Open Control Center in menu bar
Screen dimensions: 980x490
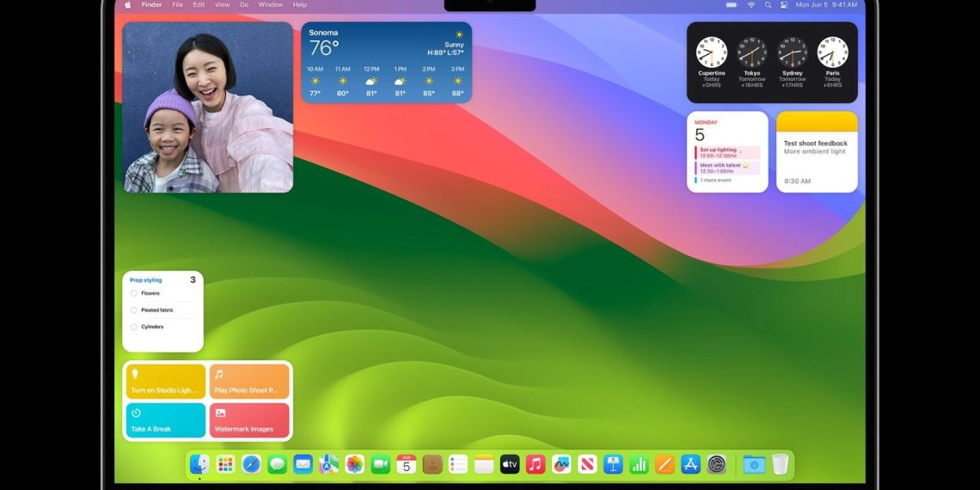tap(784, 5)
